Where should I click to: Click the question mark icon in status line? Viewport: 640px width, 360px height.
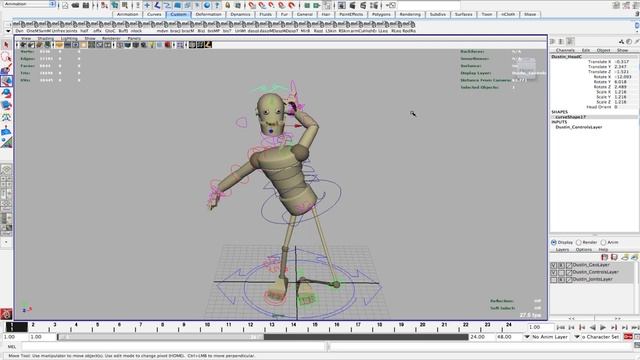217,5
